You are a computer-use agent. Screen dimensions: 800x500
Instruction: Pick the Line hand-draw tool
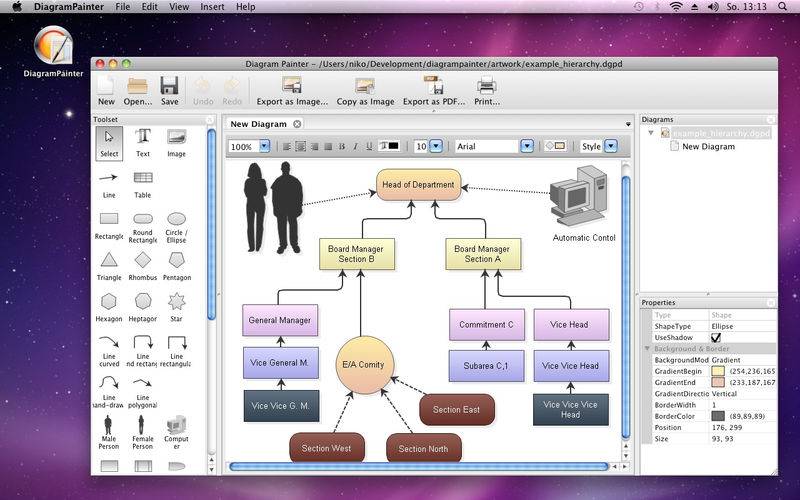click(109, 392)
